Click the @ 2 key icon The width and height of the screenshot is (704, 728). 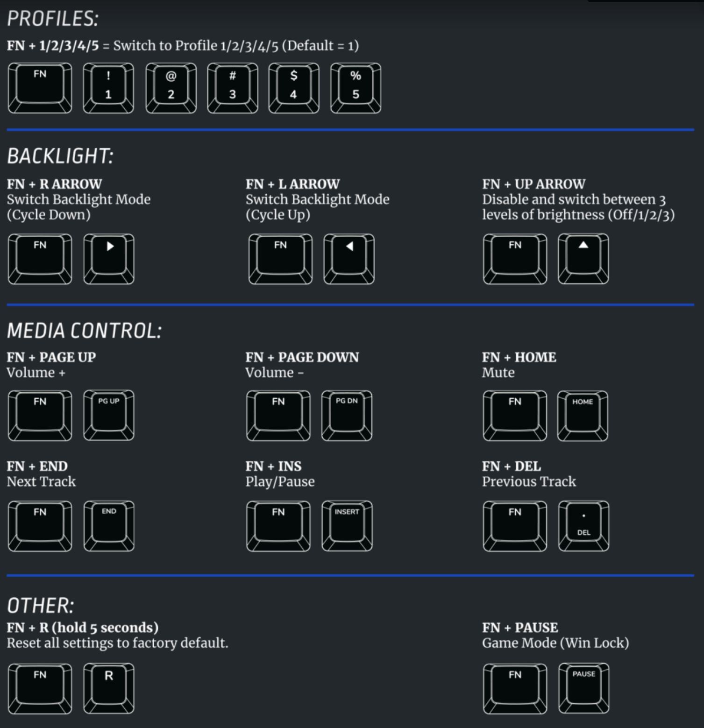(171, 88)
